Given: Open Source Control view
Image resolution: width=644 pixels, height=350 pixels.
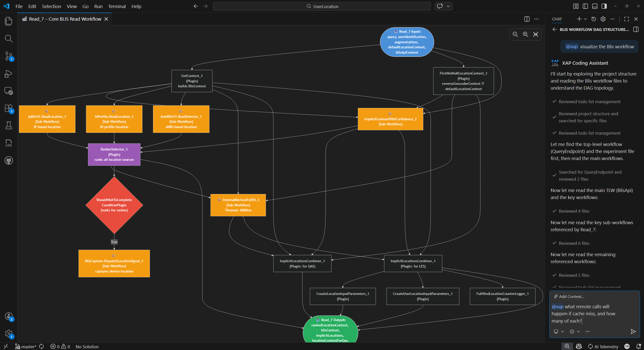Looking at the screenshot, I should click(9, 56).
